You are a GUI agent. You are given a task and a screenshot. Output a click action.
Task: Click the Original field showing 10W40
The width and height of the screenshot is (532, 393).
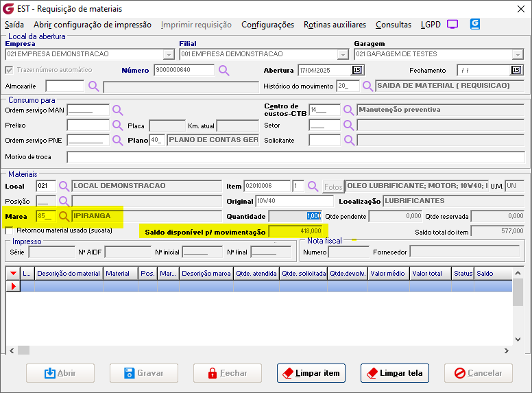[295, 201]
